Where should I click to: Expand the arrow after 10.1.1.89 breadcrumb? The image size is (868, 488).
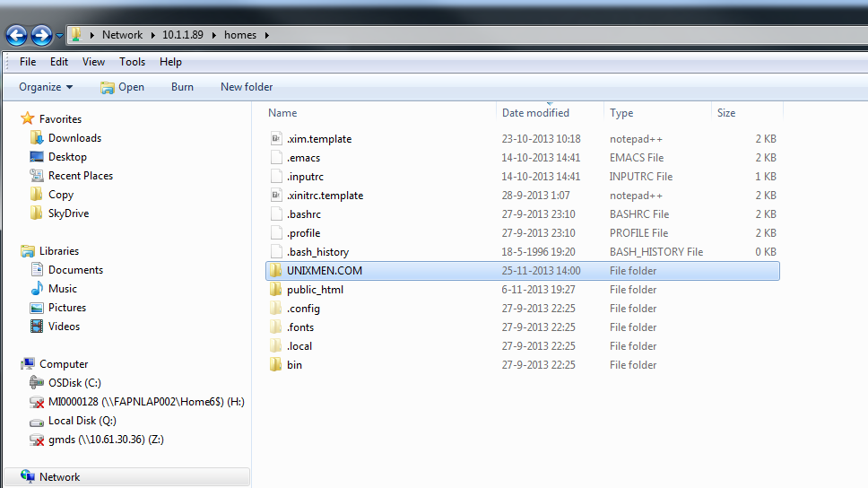tap(213, 36)
